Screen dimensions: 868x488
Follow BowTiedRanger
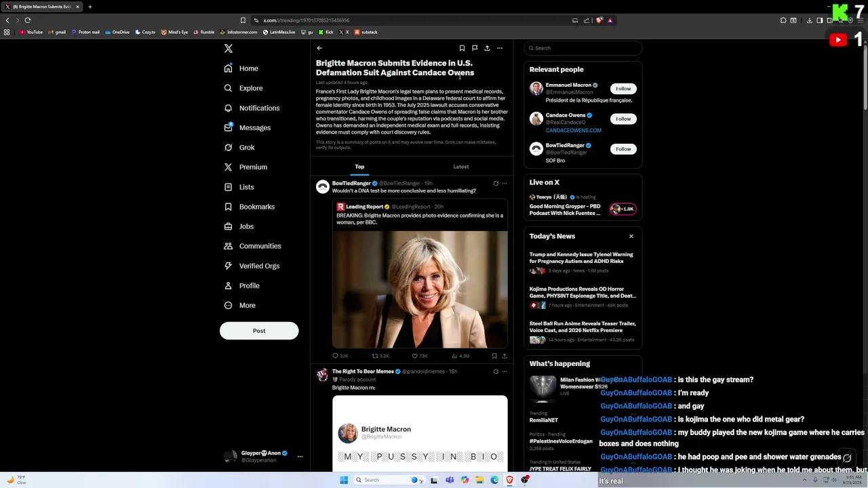[623, 149]
